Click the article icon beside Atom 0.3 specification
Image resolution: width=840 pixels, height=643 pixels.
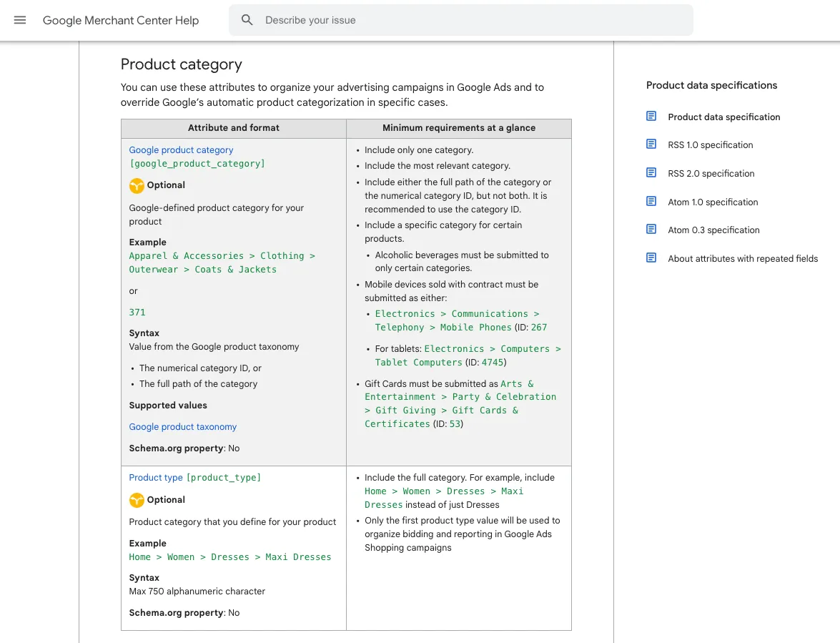[651, 229]
